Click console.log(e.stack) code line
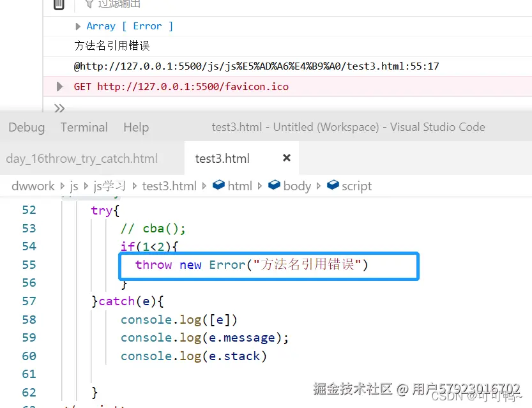The image size is (532, 408). 194,356
